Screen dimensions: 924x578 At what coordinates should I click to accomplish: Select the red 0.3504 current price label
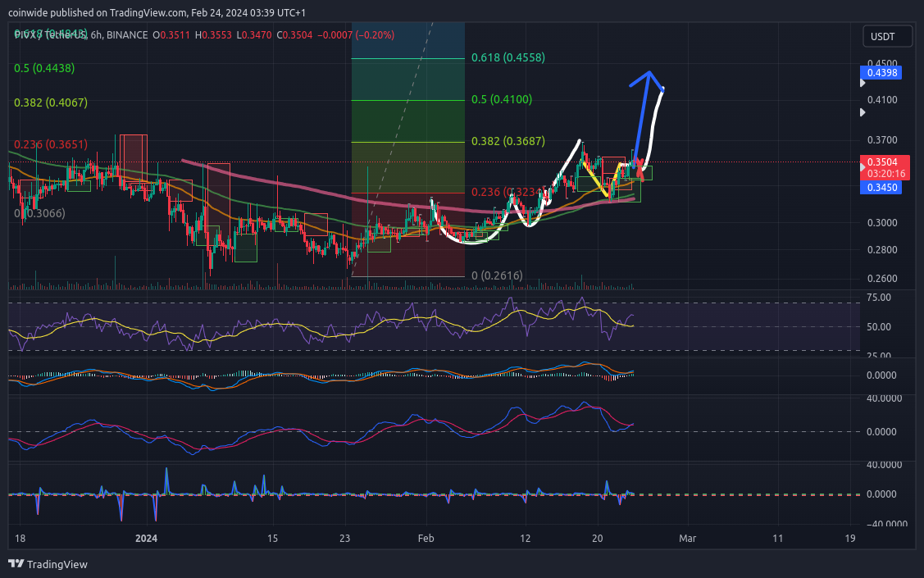[882, 162]
